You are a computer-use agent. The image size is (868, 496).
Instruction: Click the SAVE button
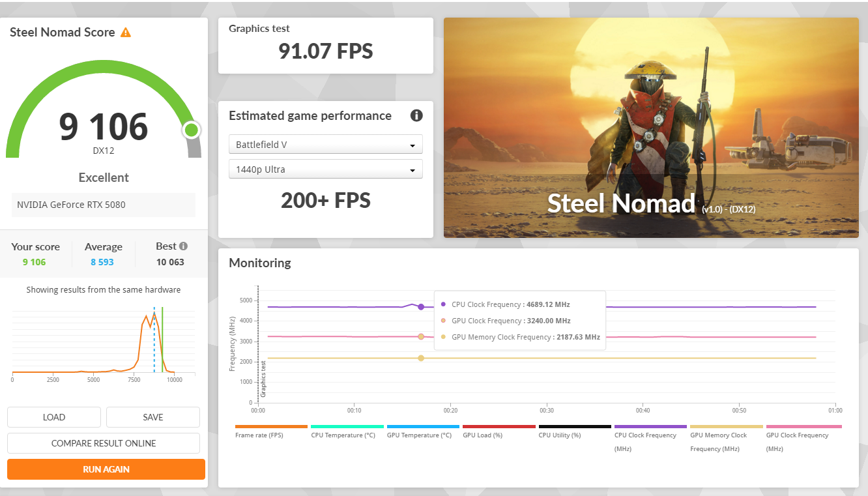(x=153, y=417)
